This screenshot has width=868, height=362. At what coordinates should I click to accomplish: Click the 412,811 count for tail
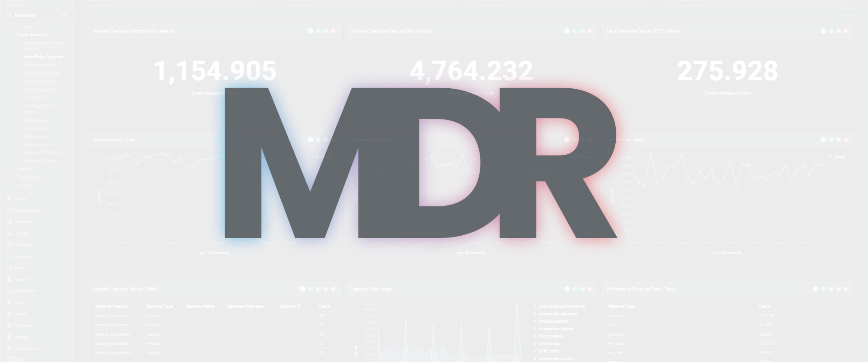click(766, 325)
